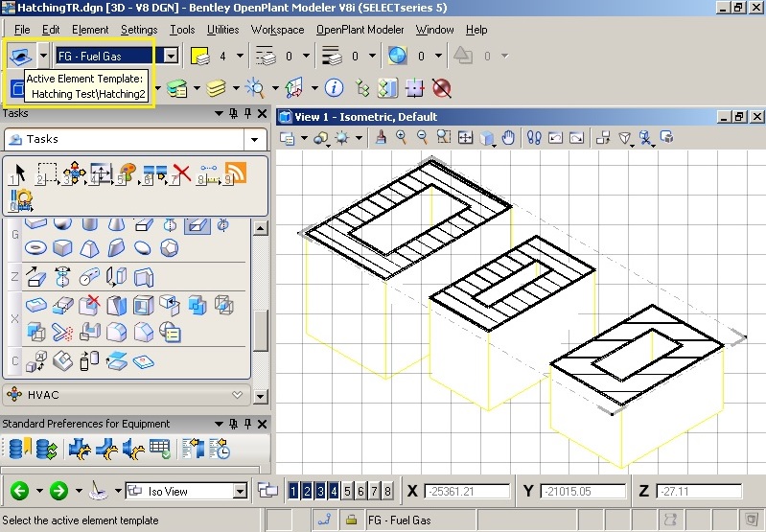
Task: Expand the HVAC task group
Action: pos(238,395)
